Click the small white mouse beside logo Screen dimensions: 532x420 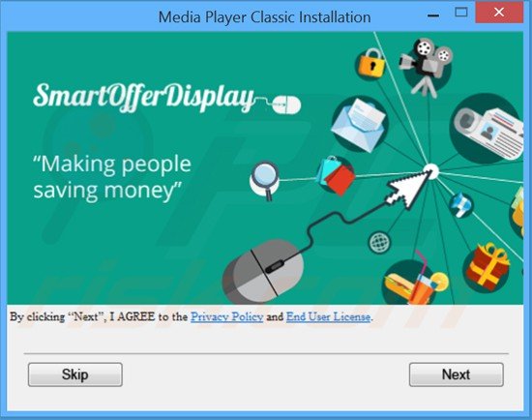(286, 105)
